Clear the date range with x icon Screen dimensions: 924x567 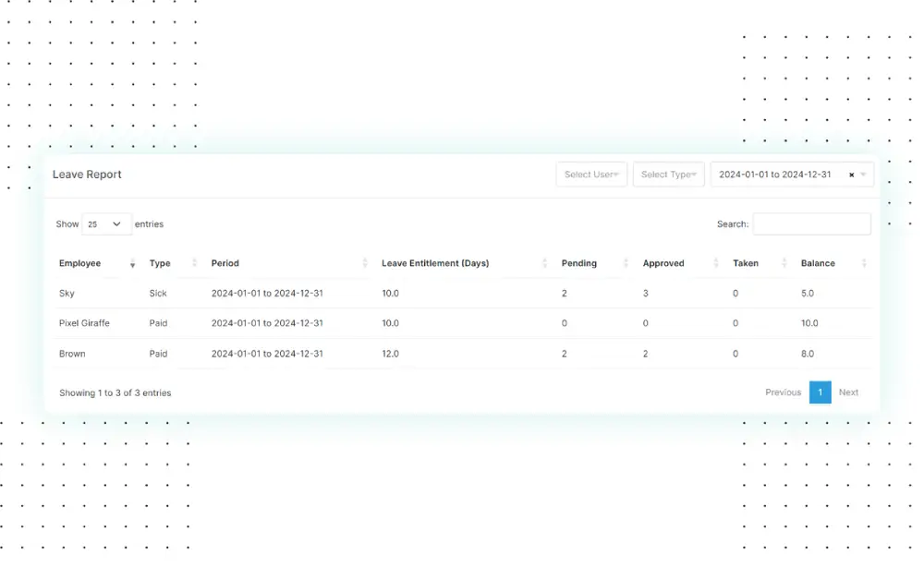pos(851,175)
